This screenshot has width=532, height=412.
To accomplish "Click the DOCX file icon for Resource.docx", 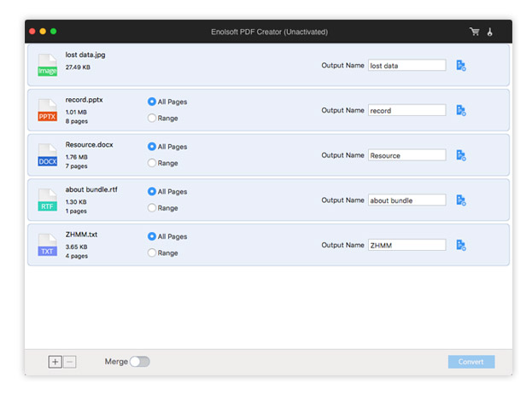I will pos(47,155).
